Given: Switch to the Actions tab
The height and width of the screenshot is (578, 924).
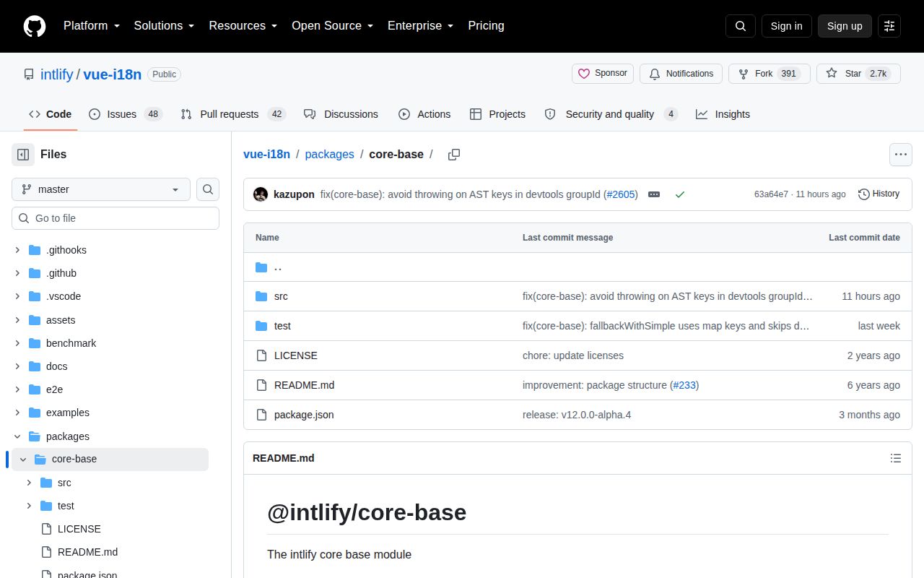Looking at the screenshot, I should 424,114.
